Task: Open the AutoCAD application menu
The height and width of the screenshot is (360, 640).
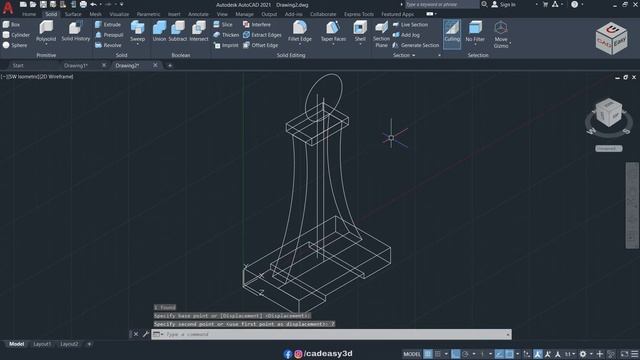Action: (7, 7)
